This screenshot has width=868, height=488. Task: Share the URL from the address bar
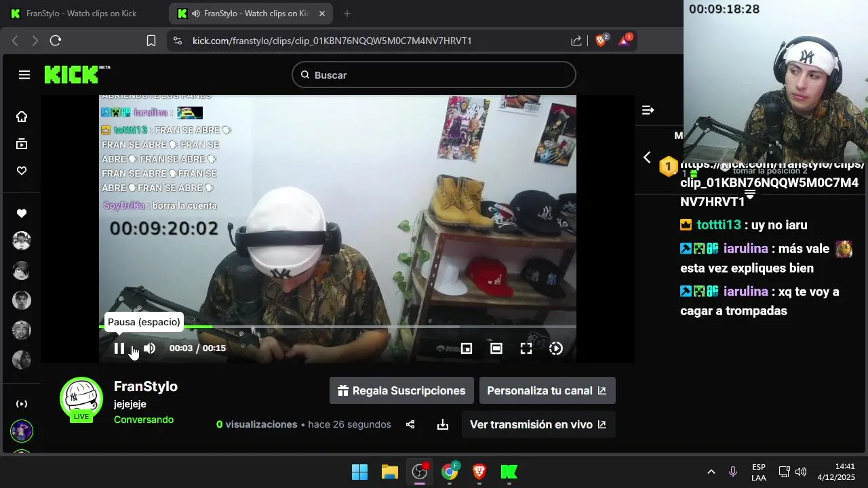point(576,41)
